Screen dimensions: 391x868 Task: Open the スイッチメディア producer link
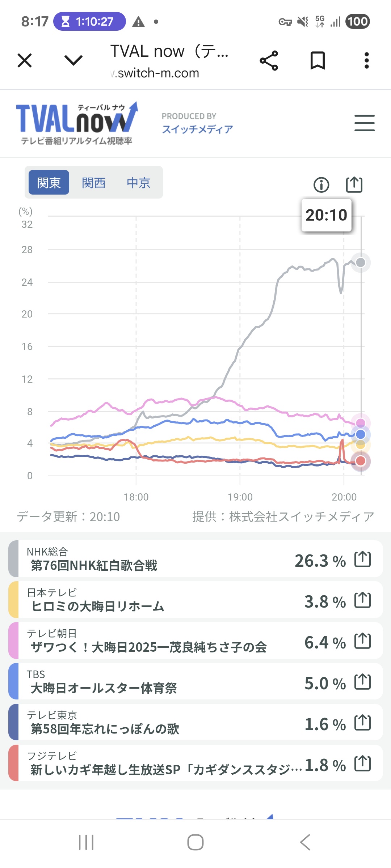coord(197,129)
